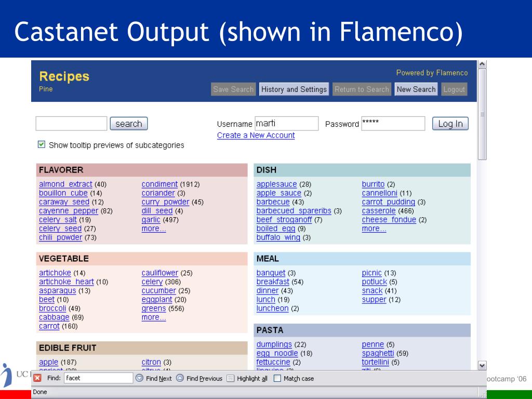
Task: Open the burrito link
Action: click(x=373, y=184)
